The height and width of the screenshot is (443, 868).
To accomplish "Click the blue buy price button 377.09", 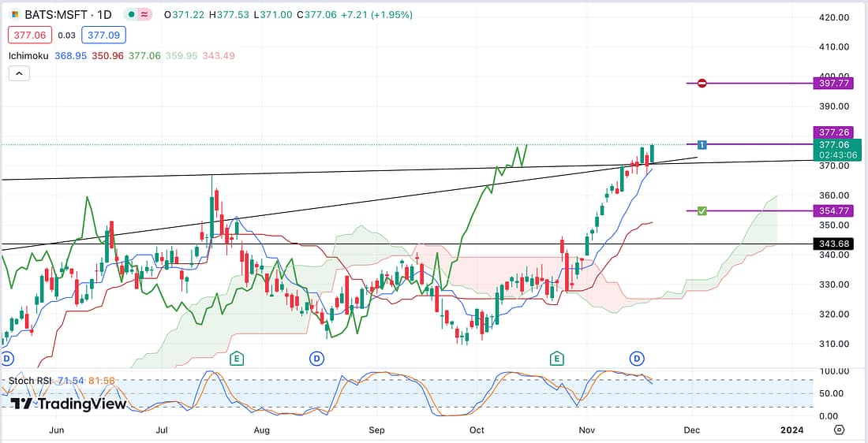I will 104,35.
